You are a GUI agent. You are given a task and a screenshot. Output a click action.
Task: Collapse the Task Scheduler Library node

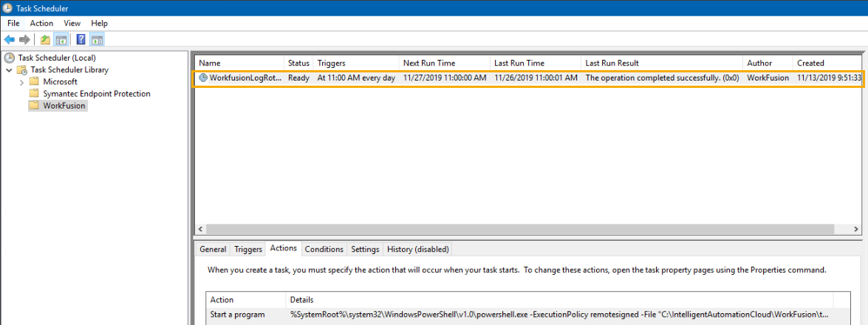[x=10, y=69]
